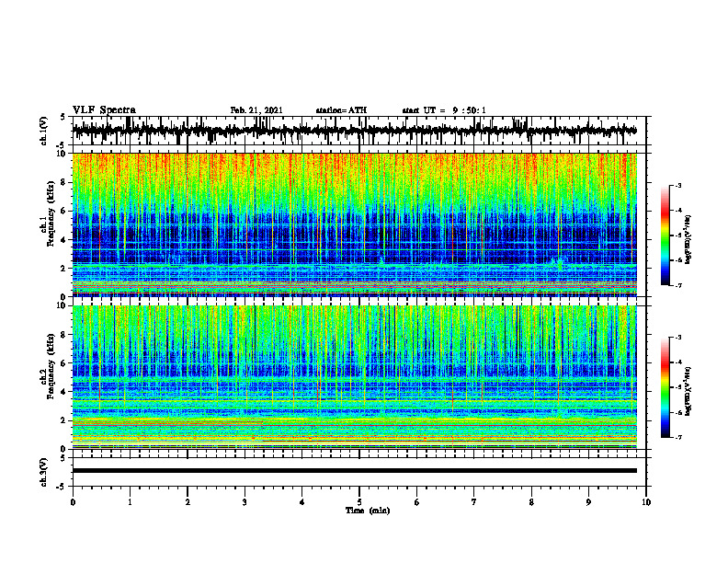Click the "2" tick on the time axis
Viewport: 728px width, 563px height.
click(x=188, y=502)
